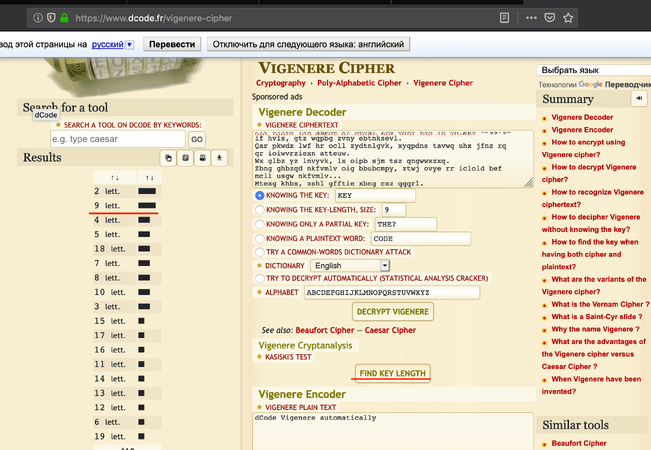
Task: Open the русский language dropdown arrow
Action: point(130,44)
